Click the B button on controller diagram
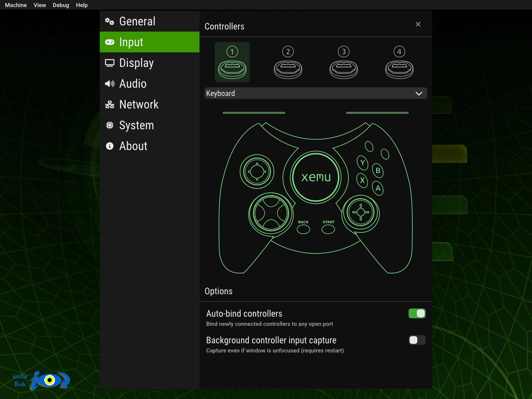532x399 pixels. click(x=378, y=170)
